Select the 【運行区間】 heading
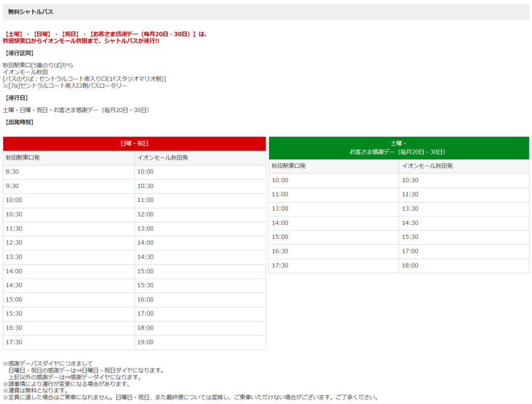Viewport: 532px width, 404px height. (x=19, y=53)
